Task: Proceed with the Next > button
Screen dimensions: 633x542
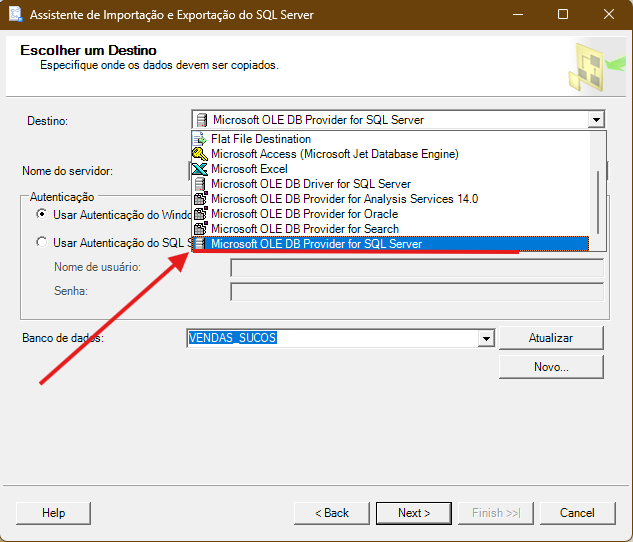Action: [x=414, y=513]
